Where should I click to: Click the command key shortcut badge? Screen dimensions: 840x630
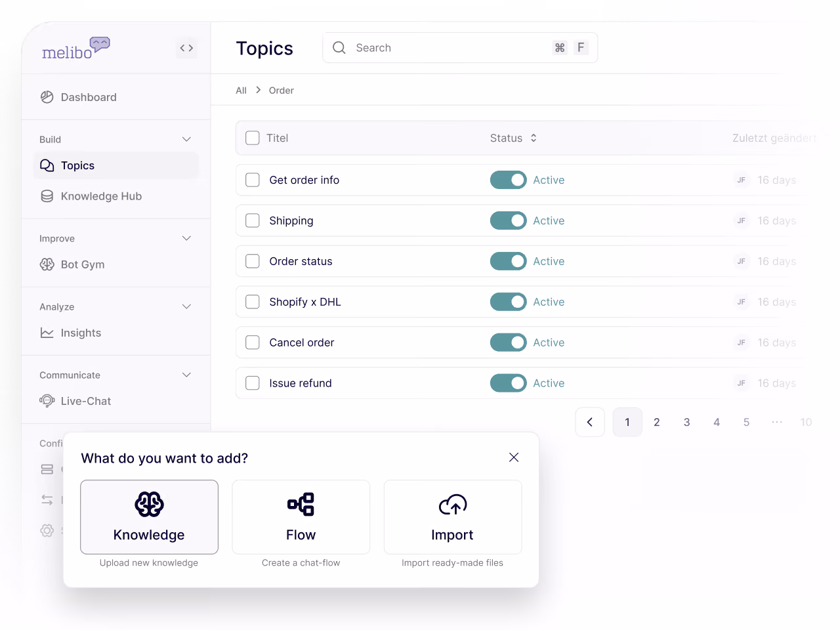point(560,47)
